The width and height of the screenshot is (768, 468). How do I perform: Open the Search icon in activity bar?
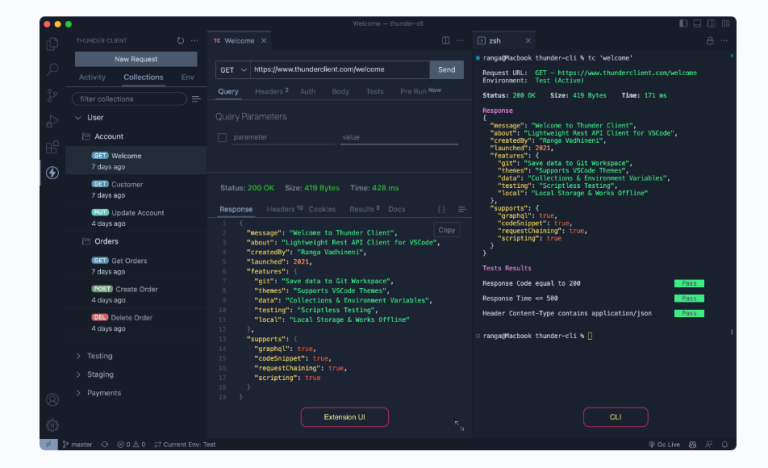click(52, 69)
